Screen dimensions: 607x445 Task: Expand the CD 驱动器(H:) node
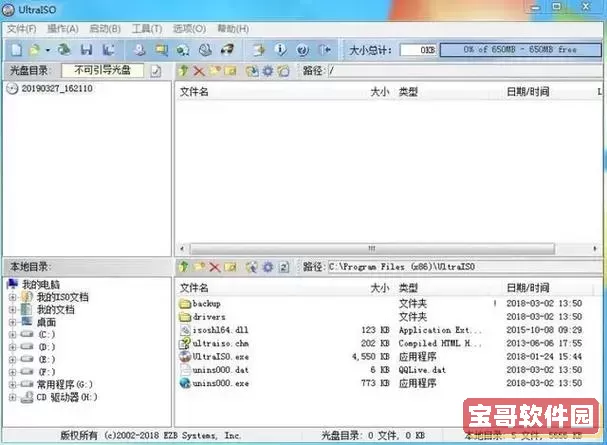click(x=12, y=397)
